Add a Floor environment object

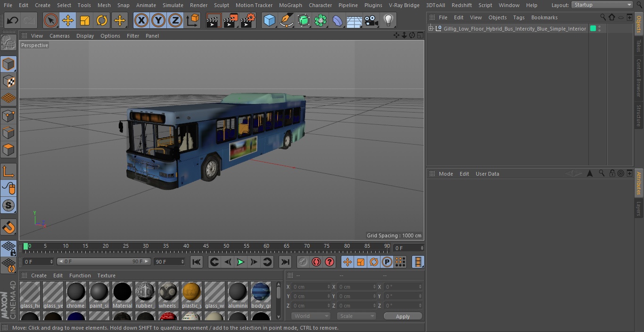pyautogui.click(x=355, y=20)
